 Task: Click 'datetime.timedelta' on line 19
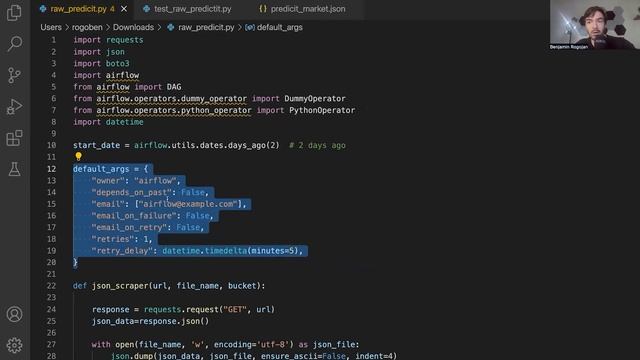204,251
